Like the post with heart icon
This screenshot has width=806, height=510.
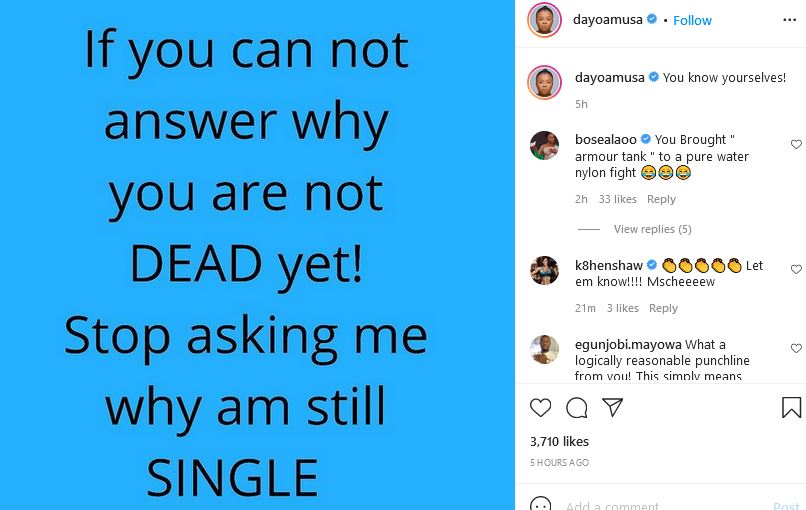coord(540,408)
